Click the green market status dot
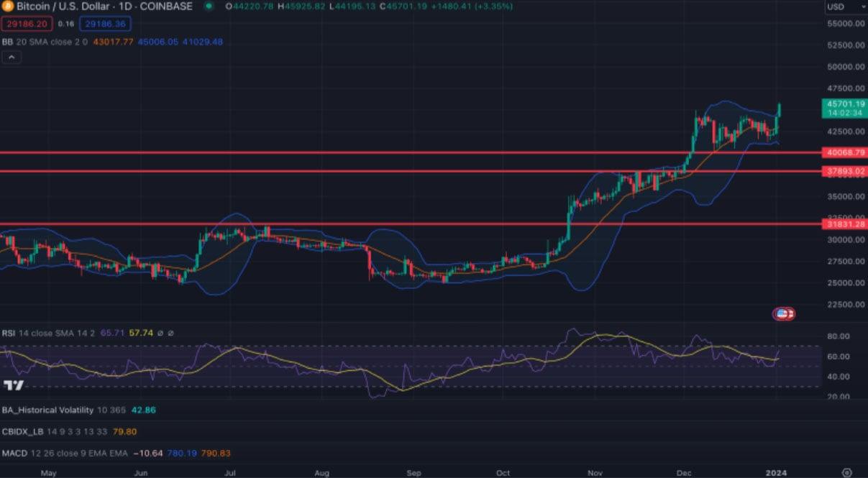The image size is (868, 478). [209, 6]
